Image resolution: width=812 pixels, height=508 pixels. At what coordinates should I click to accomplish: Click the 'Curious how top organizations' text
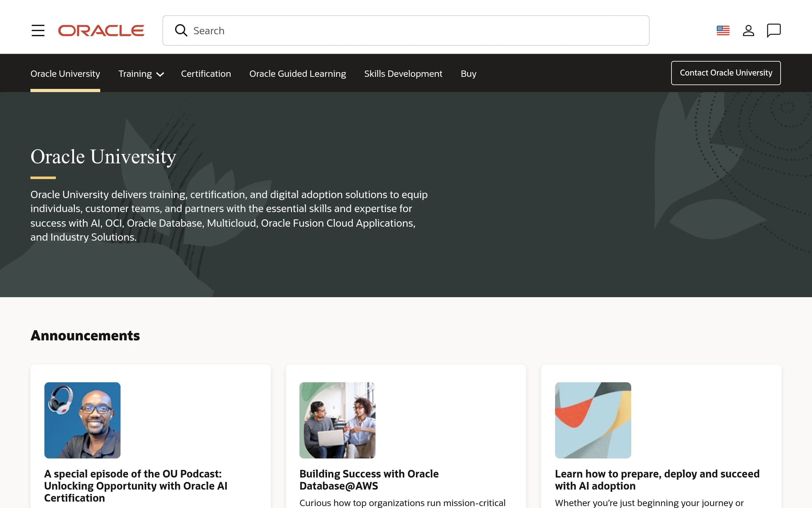[402, 503]
